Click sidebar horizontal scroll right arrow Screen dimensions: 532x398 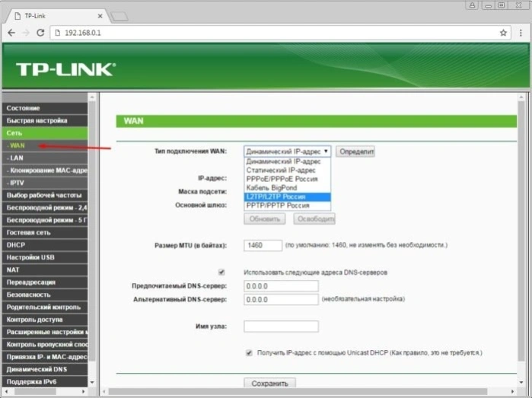coord(84,392)
